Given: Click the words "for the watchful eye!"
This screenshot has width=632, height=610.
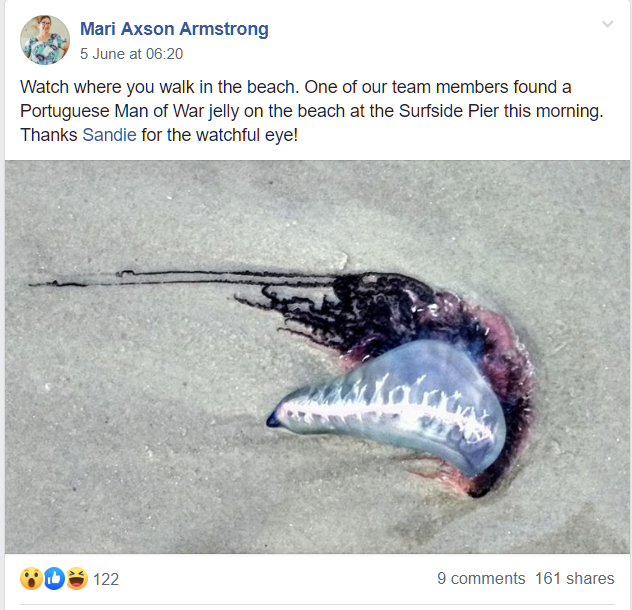Looking at the screenshot, I should [220, 135].
